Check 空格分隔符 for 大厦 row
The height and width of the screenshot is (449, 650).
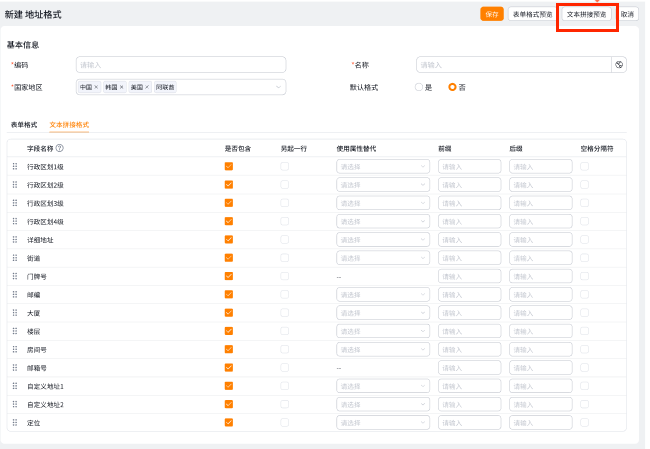pyautogui.click(x=584, y=313)
